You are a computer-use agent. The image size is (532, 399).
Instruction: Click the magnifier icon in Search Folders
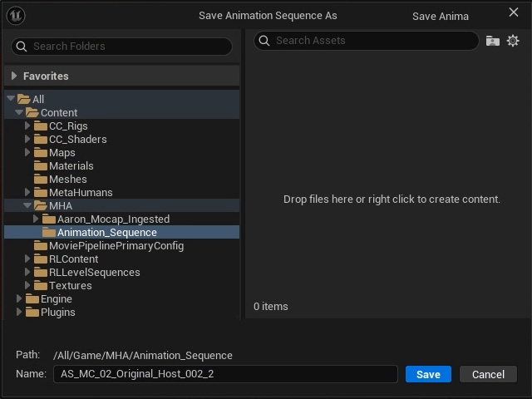point(22,47)
